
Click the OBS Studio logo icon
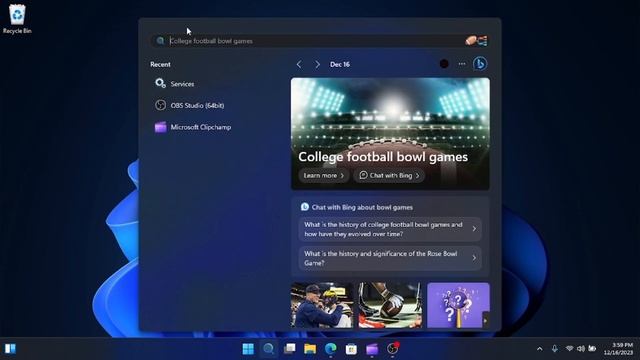point(160,105)
